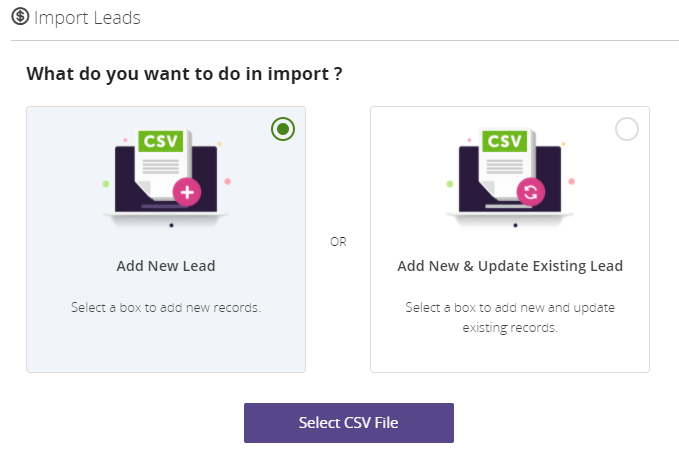Viewport: 679px width, 459px height.
Task: Click the Select CSV File button
Action: (349, 423)
